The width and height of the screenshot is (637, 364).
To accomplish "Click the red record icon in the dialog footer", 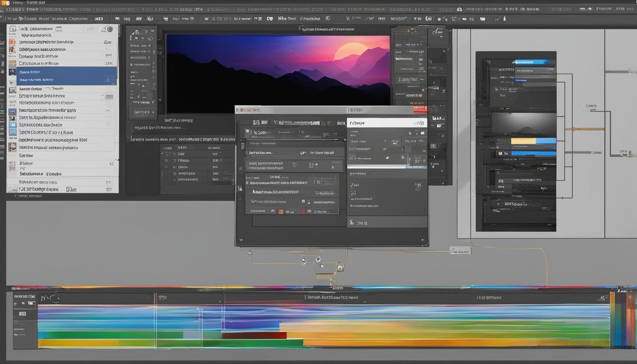I will pos(281,211).
